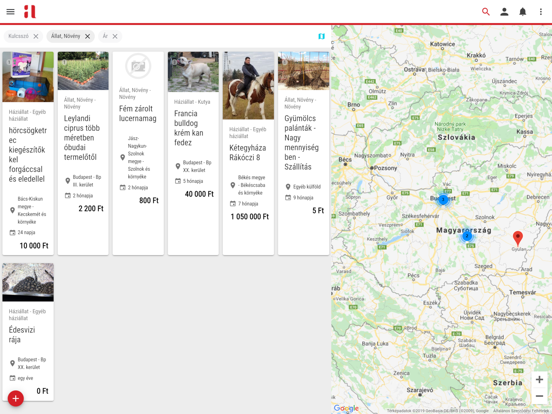Click calendar icon beside 7 hónapja
Image resolution: width=552 pixels, height=414 pixels.
click(233, 203)
